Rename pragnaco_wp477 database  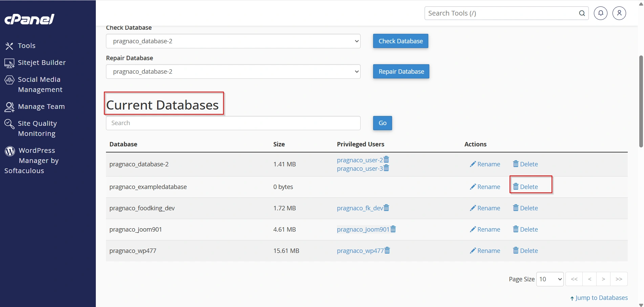[485, 251]
